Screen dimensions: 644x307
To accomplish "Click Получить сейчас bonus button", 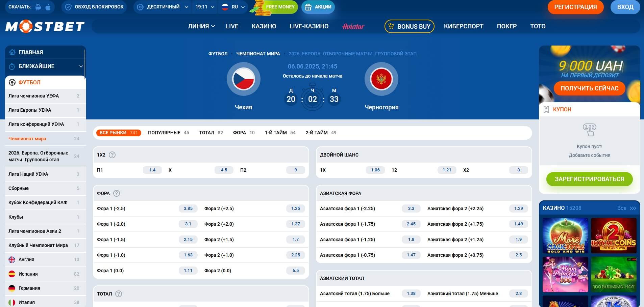I will tap(589, 88).
